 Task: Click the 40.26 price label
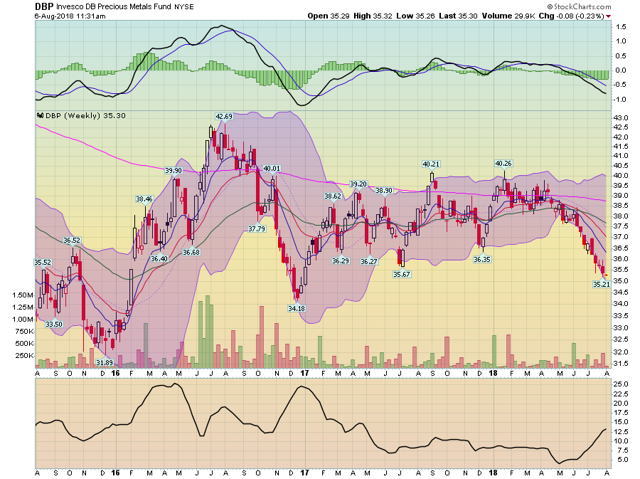[503, 163]
